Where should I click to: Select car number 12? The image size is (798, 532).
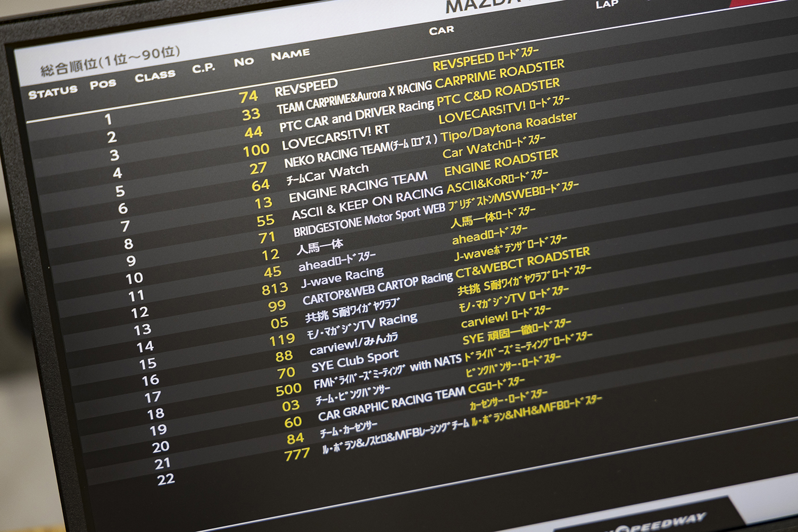pos(270,255)
